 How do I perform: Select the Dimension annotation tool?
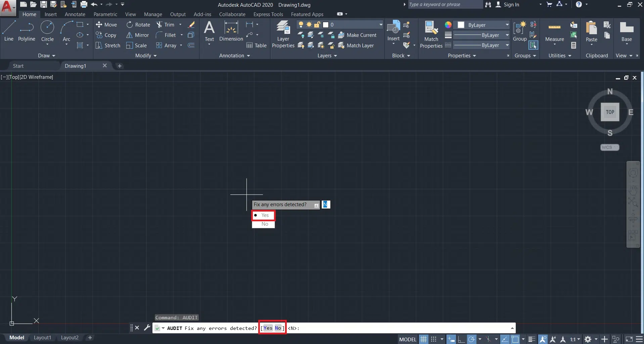point(231,31)
